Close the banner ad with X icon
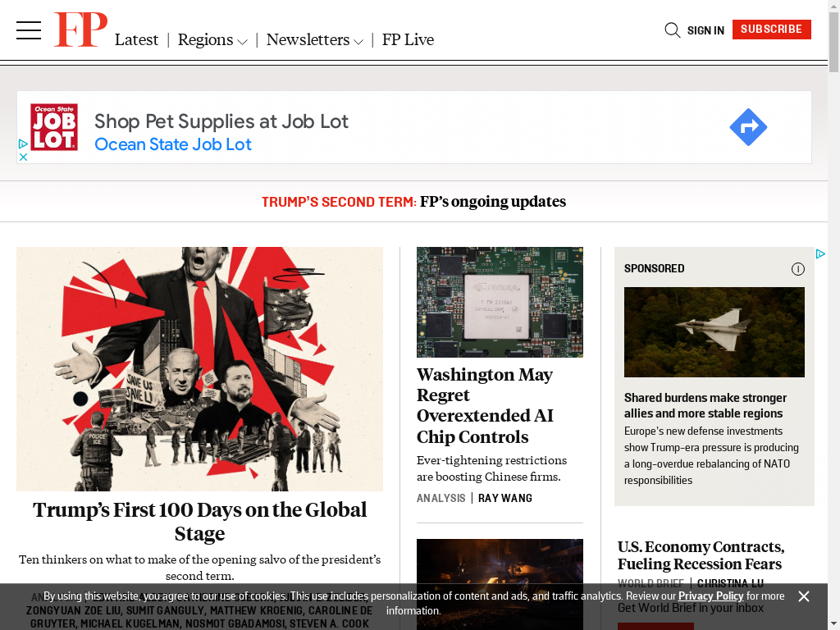The width and height of the screenshot is (840, 630). [23, 157]
